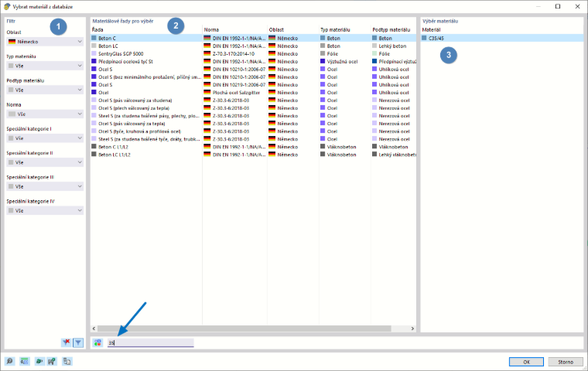Click the horizontal scrollbar of the series list
The height and width of the screenshot is (371, 588).
[x=244, y=328]
